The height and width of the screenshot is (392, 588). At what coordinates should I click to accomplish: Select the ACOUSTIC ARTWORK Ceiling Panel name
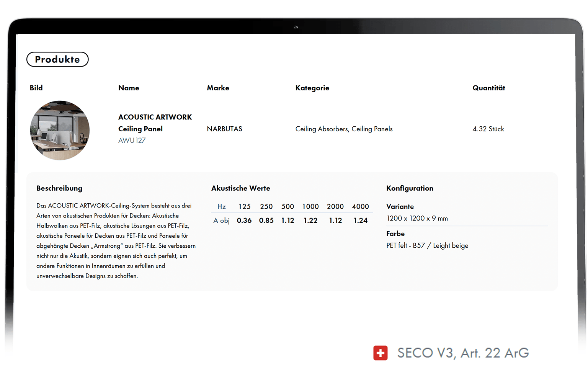155,123
